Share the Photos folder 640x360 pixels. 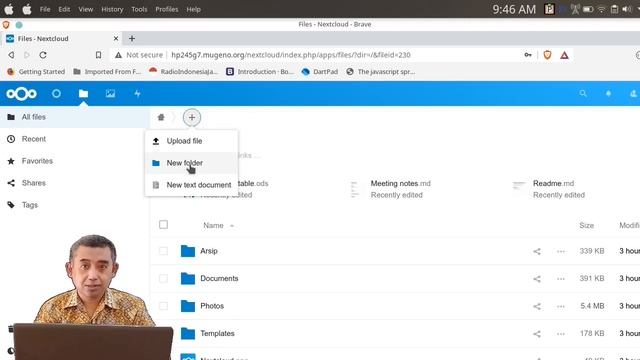click(537, 306)
